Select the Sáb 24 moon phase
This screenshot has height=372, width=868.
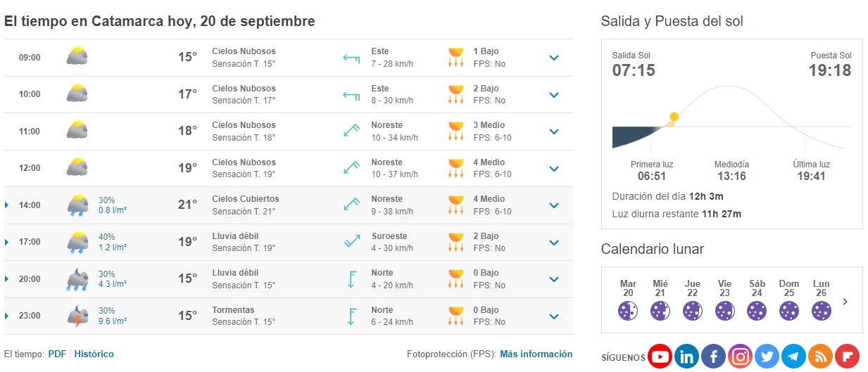point(757,310)
